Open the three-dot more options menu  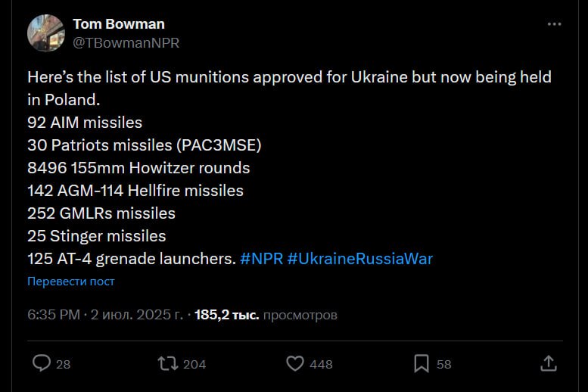click(554, 24)
